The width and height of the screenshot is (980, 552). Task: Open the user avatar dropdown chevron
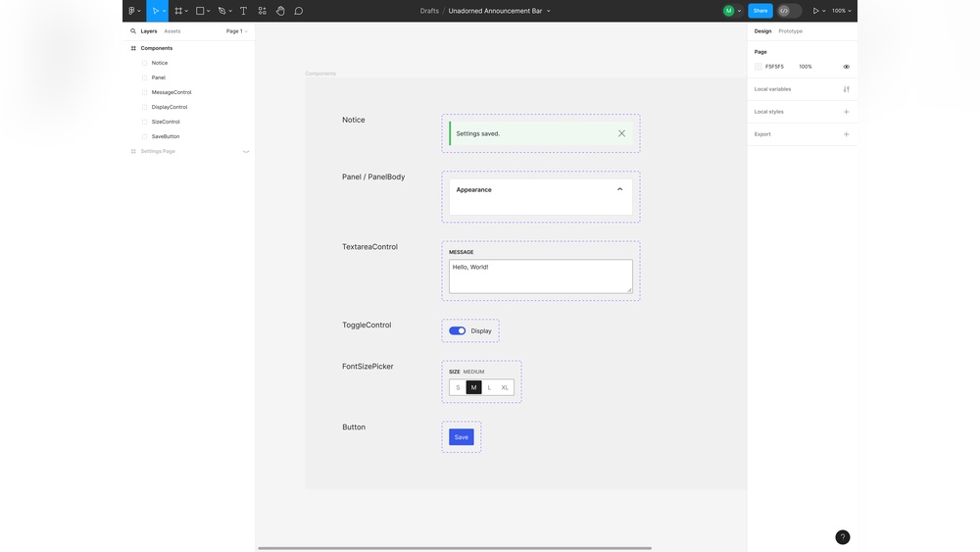[x=739, y=11]
